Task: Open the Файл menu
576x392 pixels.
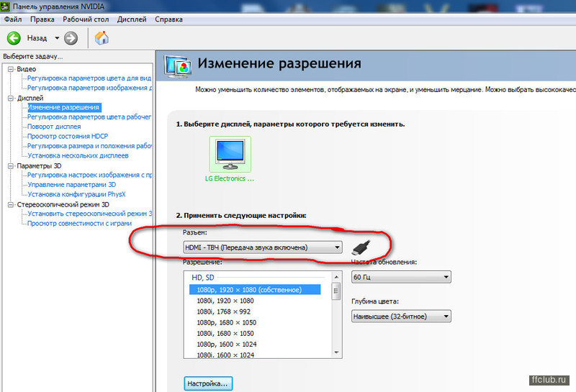Action: pyautogui.click(x=13, y=19)
